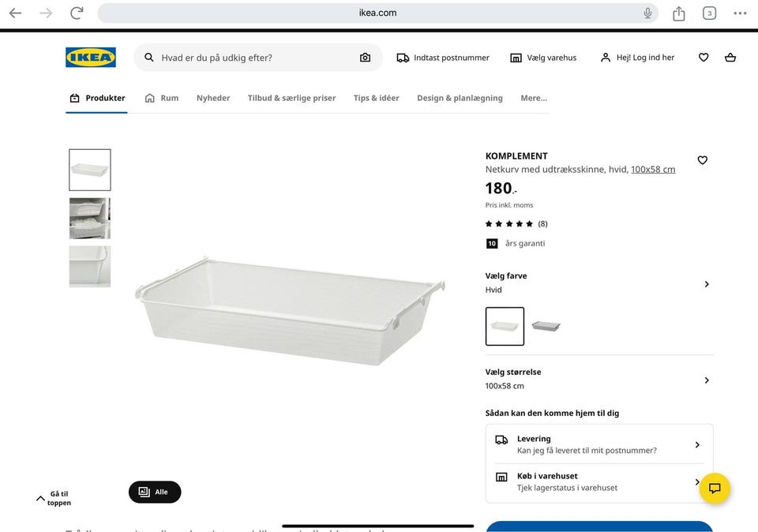Tap the browser share icon

pos(679,13)
